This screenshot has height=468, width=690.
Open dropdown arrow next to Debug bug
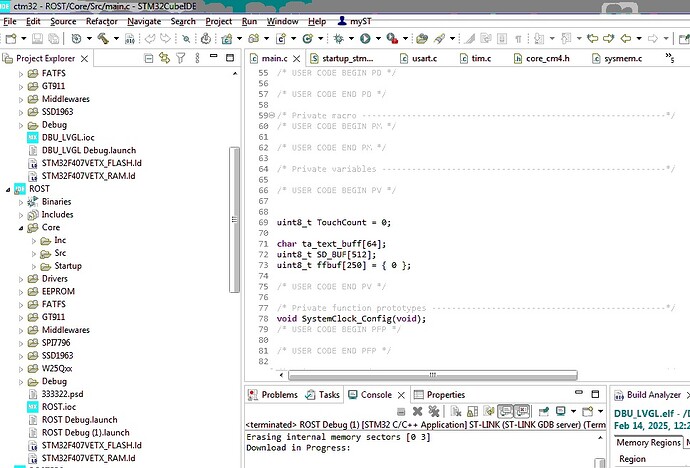coord(351,39)
